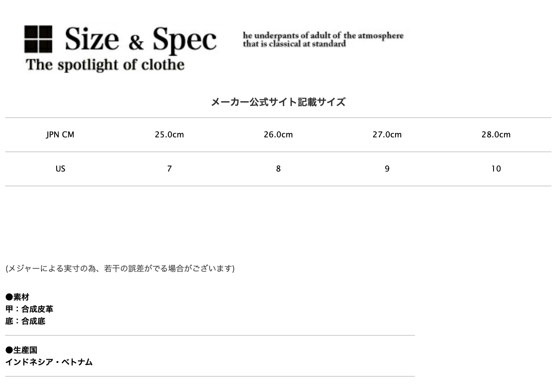Select US size 8 cell

(278, 169)
